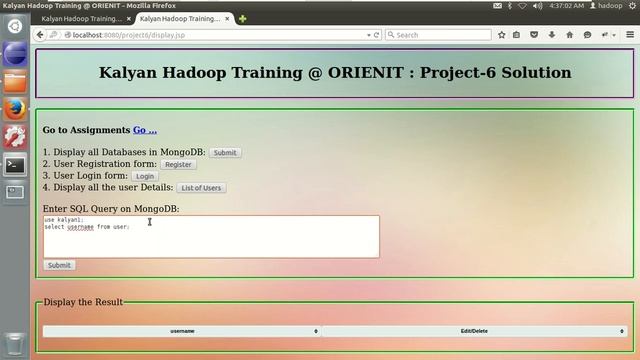Image resolution: width=640 pixels, height=360 pixels.
Task: Switch to first Kalyan Hadoop Training tab
Action: pos(82,19)
